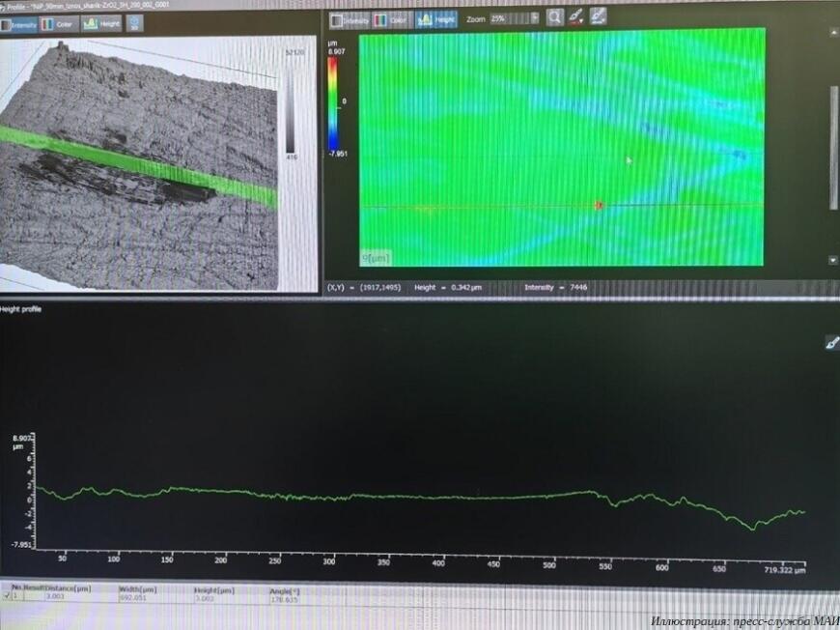Click the Distance[µm] column header
The height and width of the screenshot is (630, 840).
[x=69, y=588]
